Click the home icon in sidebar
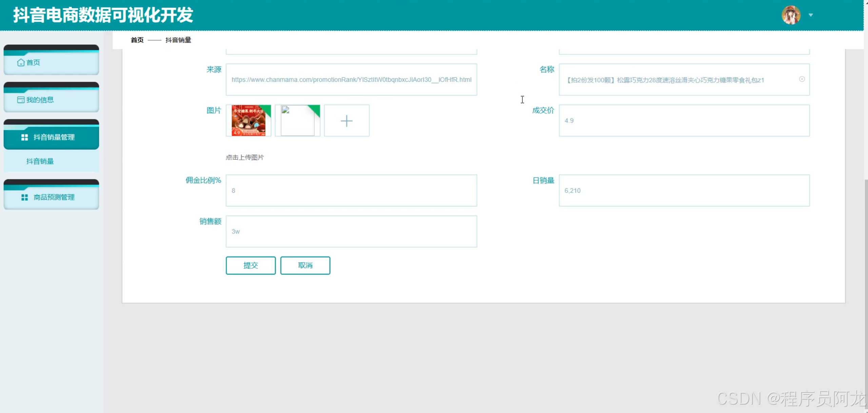 (x=21, y=62)
